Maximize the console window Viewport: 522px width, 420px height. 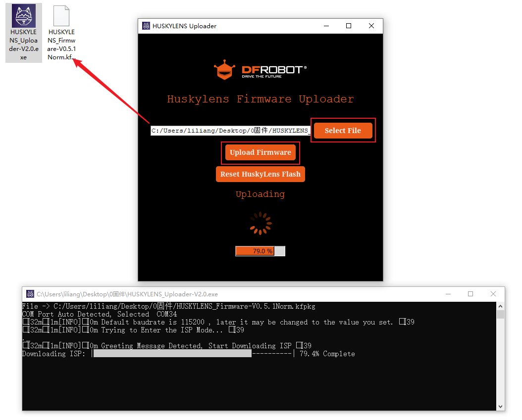coord(470,294)
